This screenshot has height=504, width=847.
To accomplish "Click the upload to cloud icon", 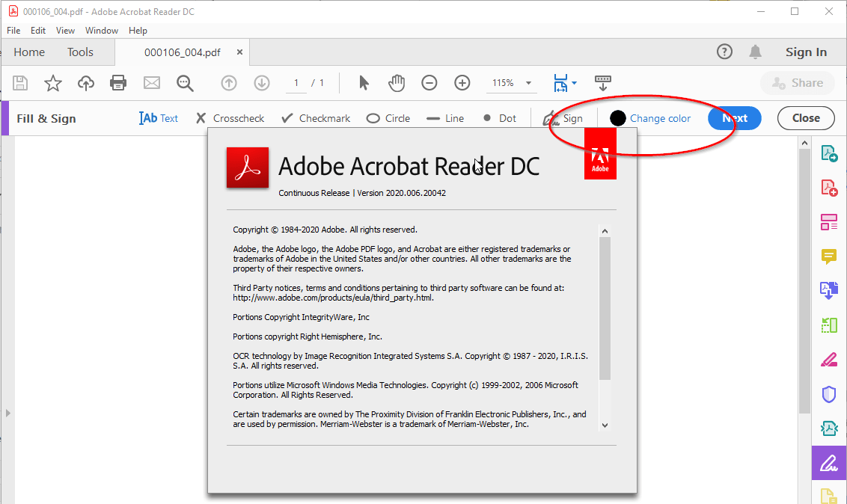I will pos(86,82).
